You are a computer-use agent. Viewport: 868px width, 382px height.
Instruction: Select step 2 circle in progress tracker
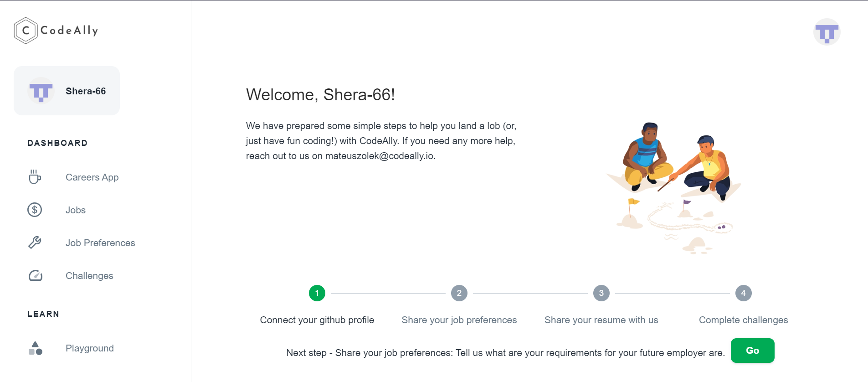click(459, 293)
